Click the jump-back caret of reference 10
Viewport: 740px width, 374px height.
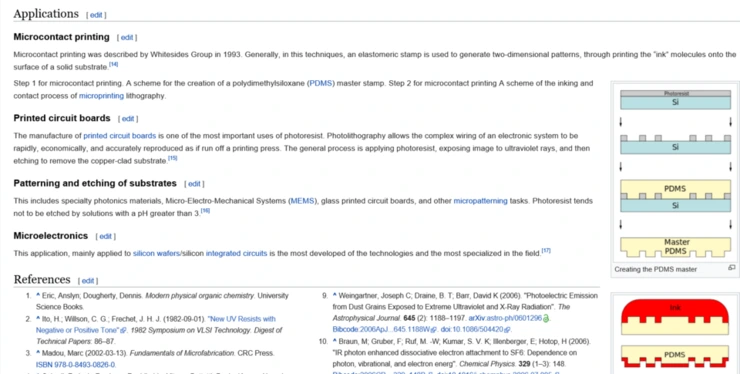click(x=335, y=341)
